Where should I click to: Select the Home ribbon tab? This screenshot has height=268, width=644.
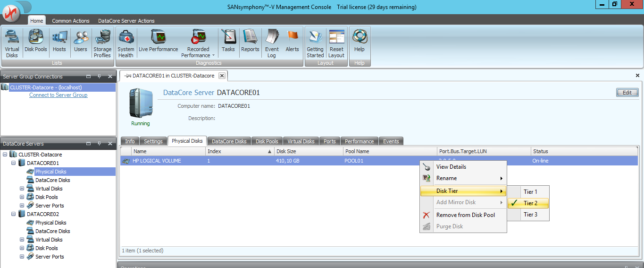[x=37, y=21]
